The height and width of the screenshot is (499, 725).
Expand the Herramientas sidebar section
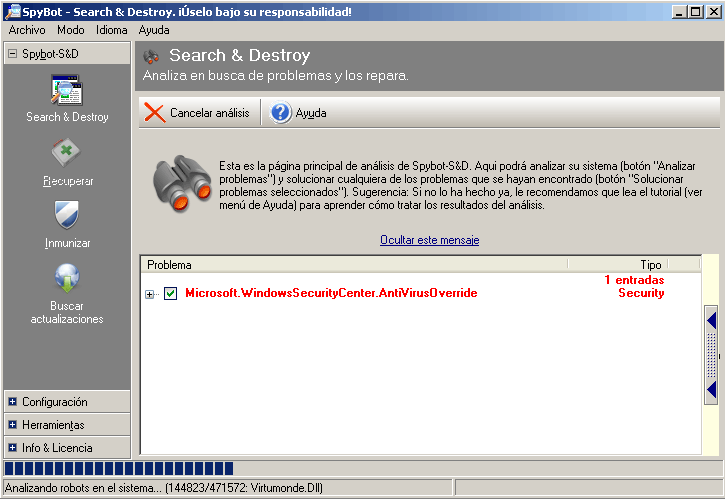[x=13, y=425]
